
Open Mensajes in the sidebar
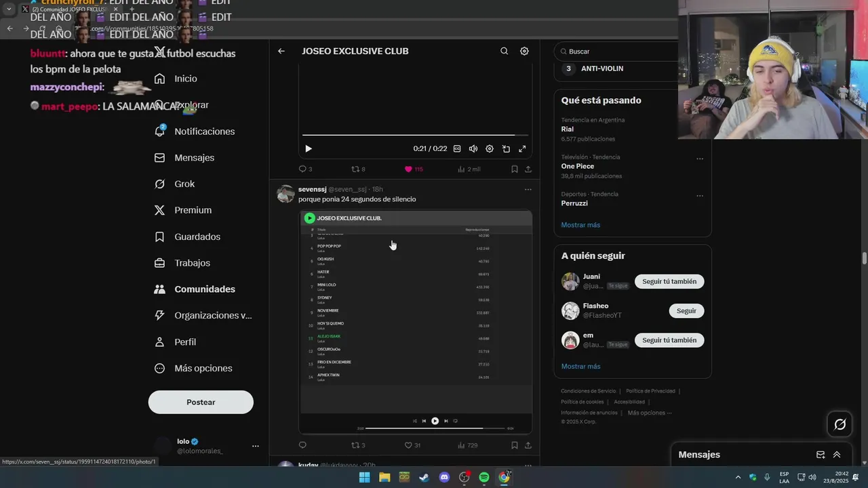(x=184, y=157)
